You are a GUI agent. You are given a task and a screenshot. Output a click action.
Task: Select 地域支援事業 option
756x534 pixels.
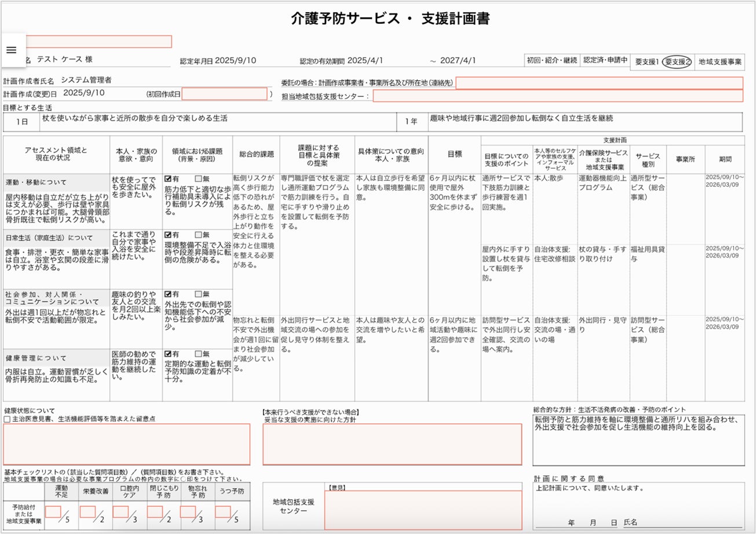coord(719,61)
